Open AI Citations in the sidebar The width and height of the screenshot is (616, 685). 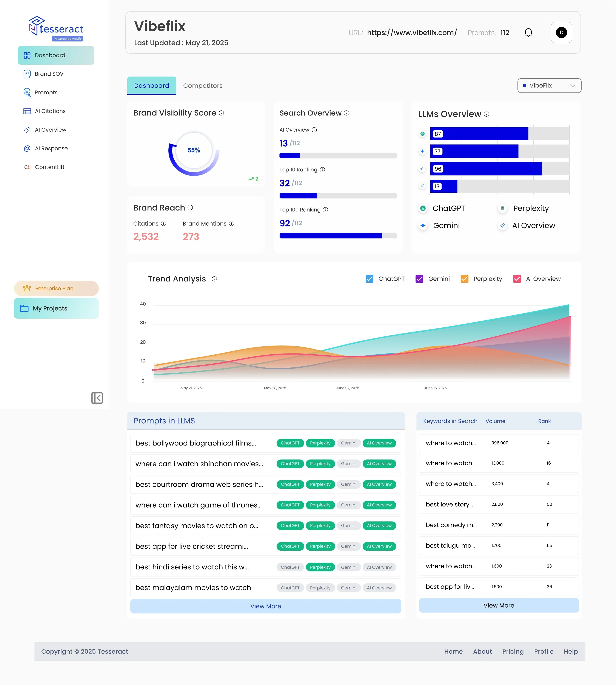44,111
